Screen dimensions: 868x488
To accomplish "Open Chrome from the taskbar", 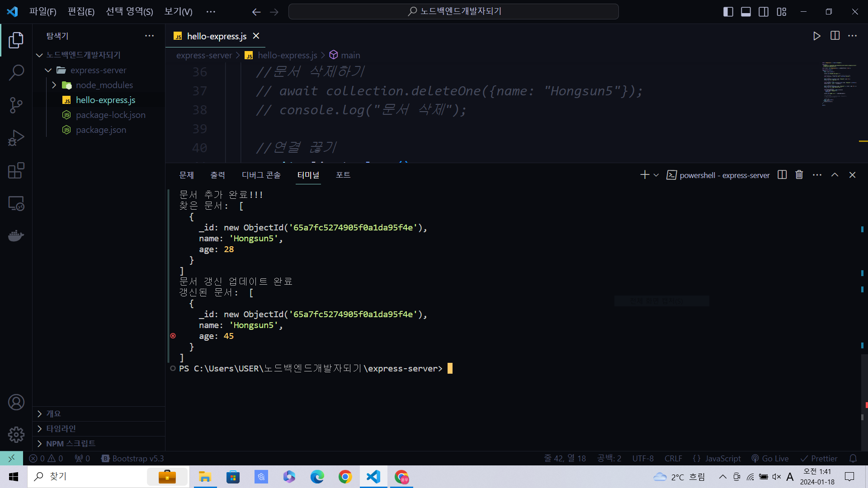I will pos(345,477).
